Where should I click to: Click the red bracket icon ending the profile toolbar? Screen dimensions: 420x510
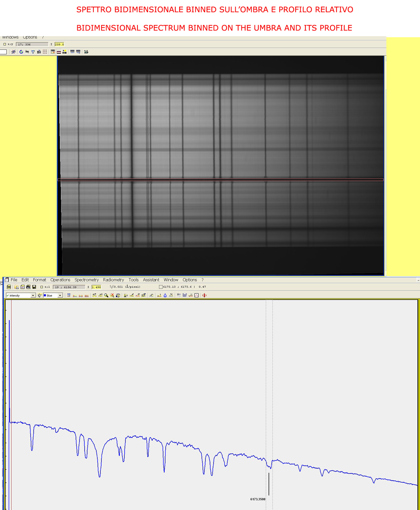pos(204,295)
